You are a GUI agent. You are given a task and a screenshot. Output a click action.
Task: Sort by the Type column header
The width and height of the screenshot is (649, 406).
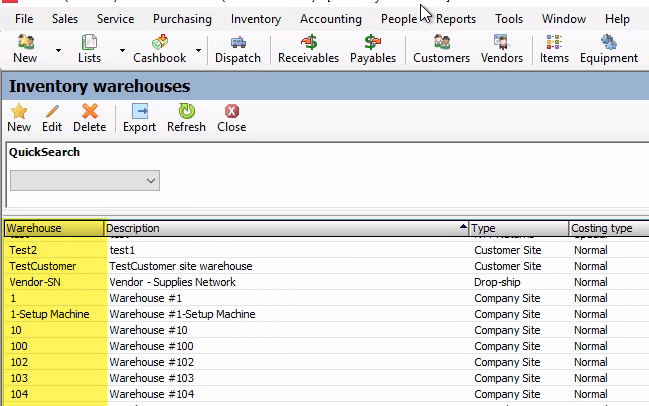pyautogui.click(x=519, y=228)
